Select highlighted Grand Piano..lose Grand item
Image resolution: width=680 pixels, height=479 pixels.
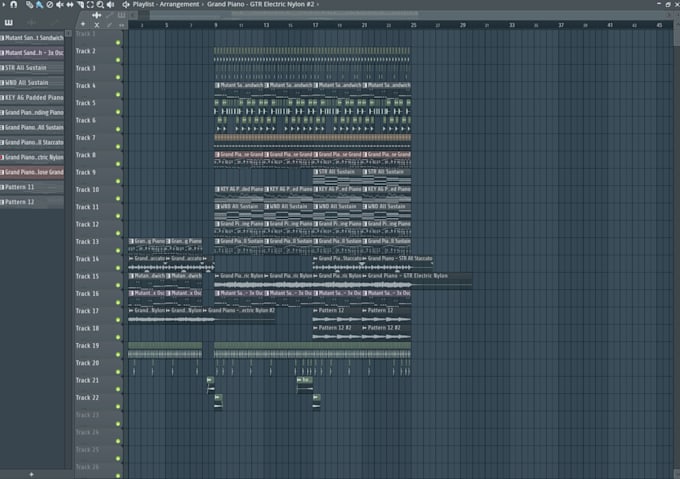(x=32, y=172)
